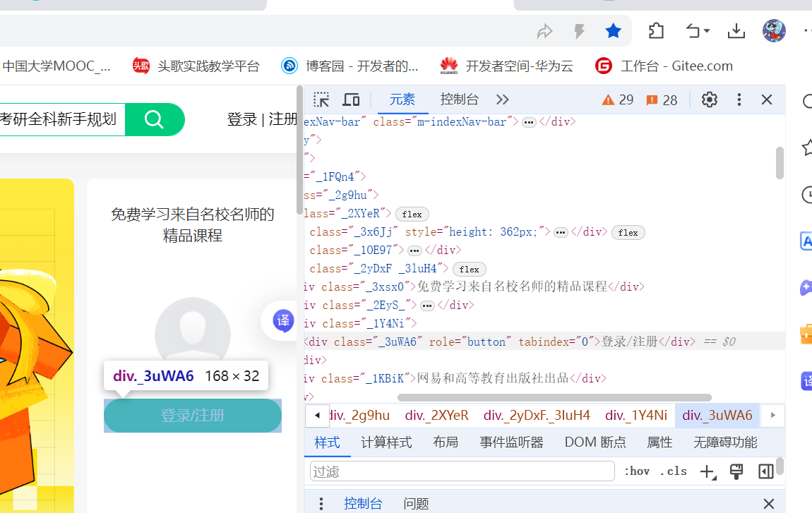The width and height of the screenshot is (812, 513).
Task: Click the 登录/注册 teal button
Action: 193,416
